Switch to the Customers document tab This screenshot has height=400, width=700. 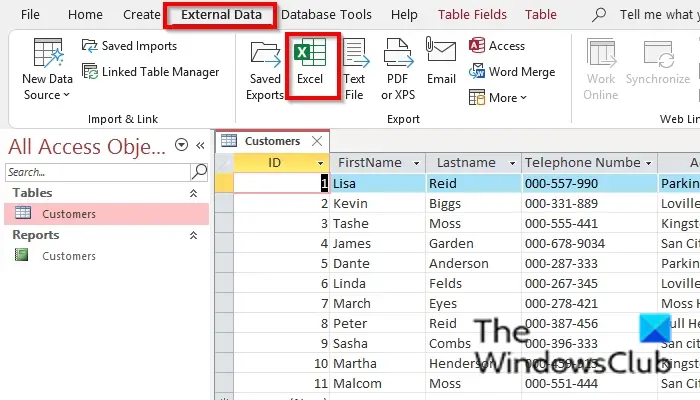272,141
